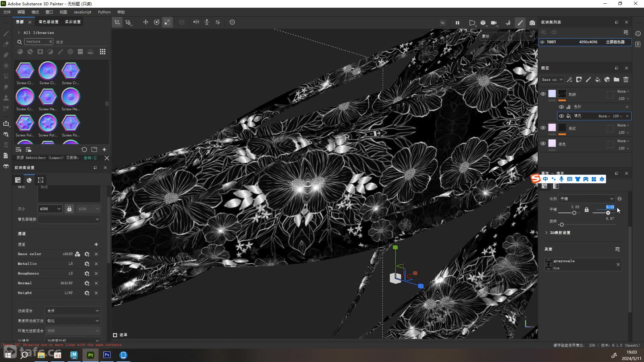Open the Base color channel dropdown in Layers
Image resolution: width=644 pixels, height=362 pixels.
pos(552,80)
